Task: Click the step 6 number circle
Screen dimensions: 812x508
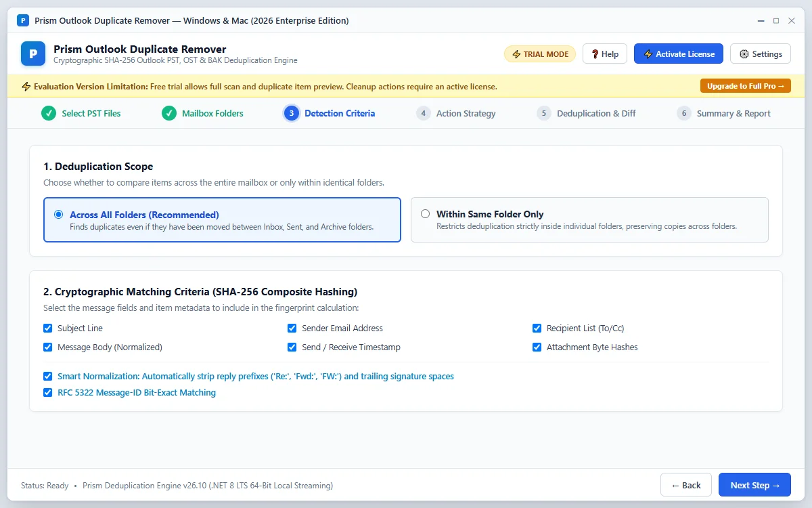Action: [683, 113]
